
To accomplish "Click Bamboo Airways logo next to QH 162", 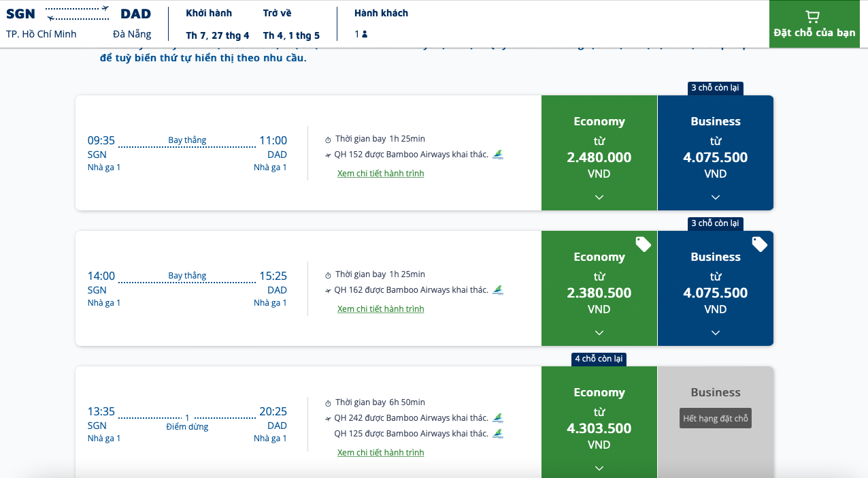I will pos(498,290).
